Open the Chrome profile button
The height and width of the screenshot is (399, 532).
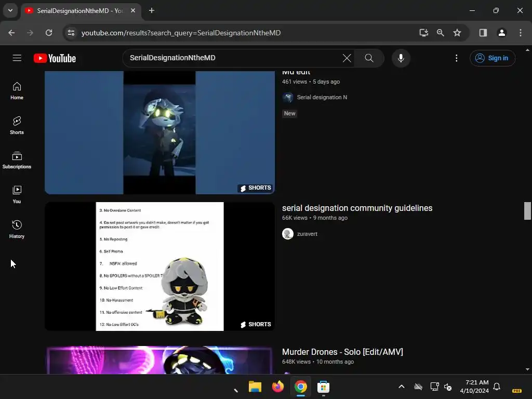tap(502, 33)
